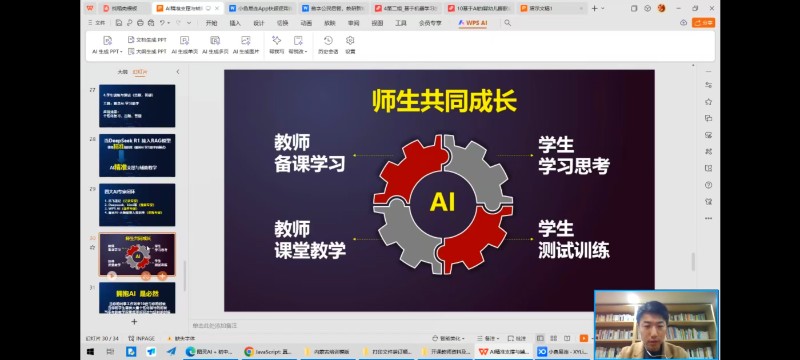Open the 设计 ribbon tab

pyautogui.click(x=259, y=23)
